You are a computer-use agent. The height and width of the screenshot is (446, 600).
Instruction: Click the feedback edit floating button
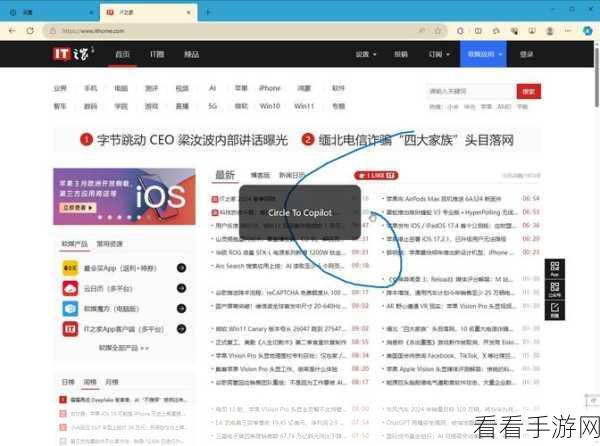click(555, 310)
